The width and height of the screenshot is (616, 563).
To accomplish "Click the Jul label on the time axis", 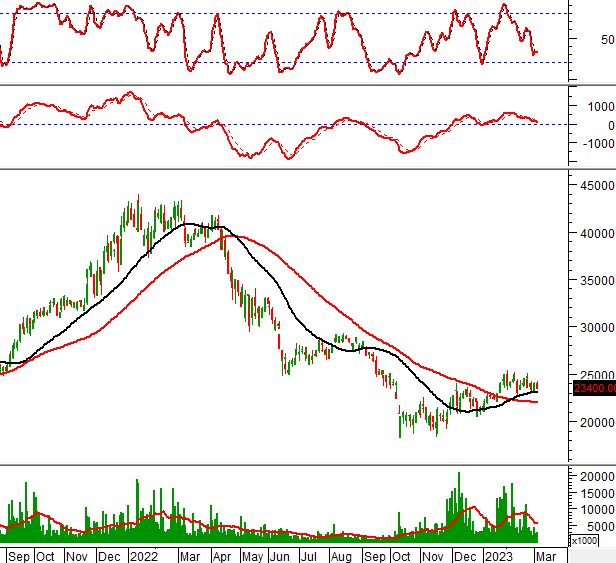I will click(x=309, y=554).
